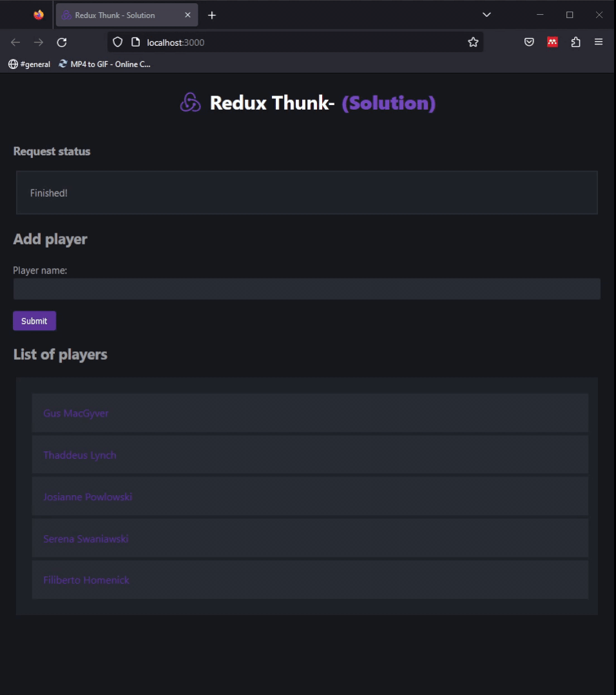Open the MP4 to GIF bookmark
The image size is (616, 695).
[x=104, y=64]
